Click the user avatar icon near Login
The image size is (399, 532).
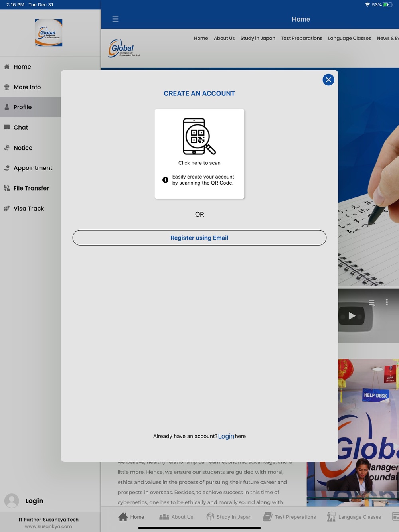[x=12, y=501]
